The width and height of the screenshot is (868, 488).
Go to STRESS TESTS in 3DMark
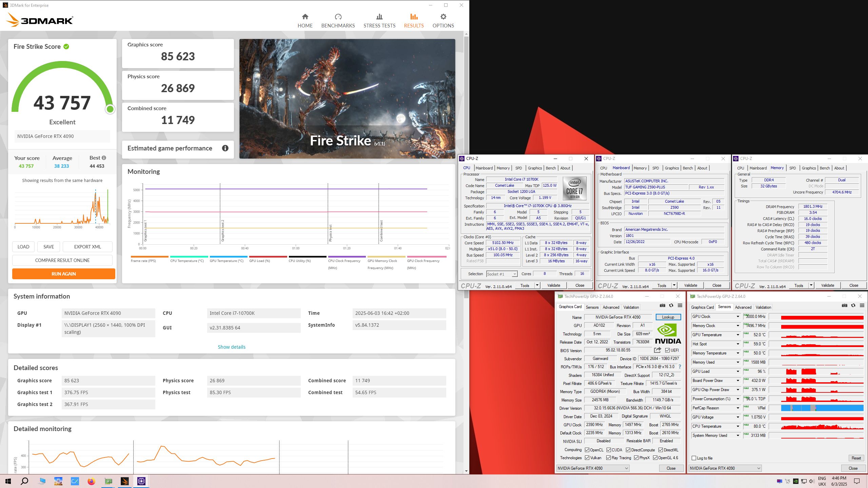click(x=379, y=21)
